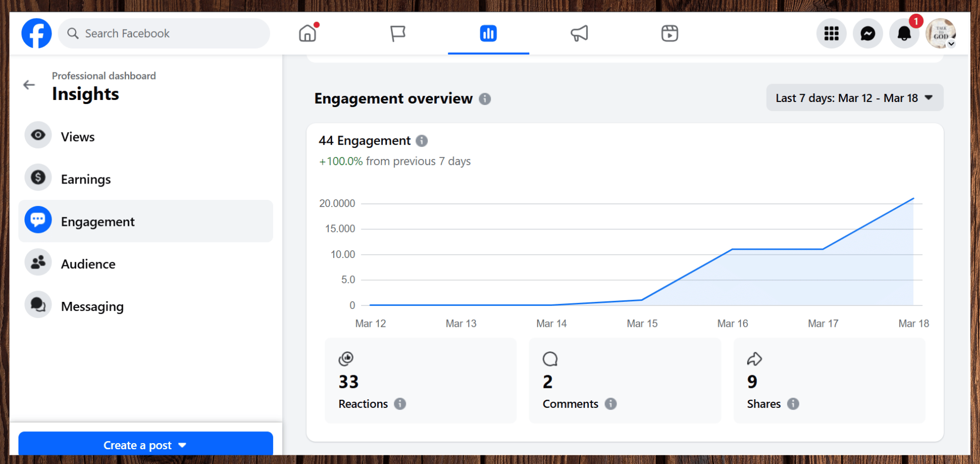Viewport: 980px width, 464px height.
Task: Show info for 44 Engagement
Action: (422, 141)
